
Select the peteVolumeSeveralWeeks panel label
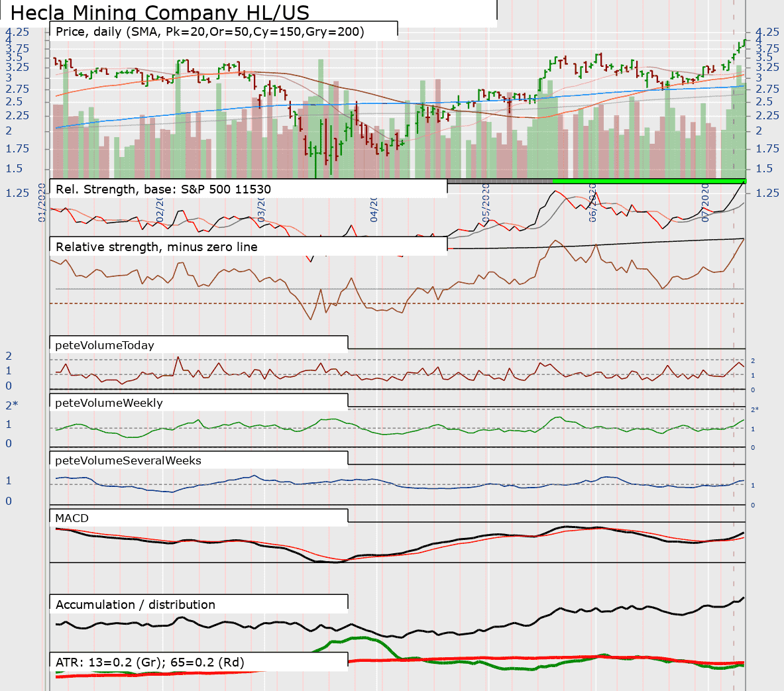[128, 460]
